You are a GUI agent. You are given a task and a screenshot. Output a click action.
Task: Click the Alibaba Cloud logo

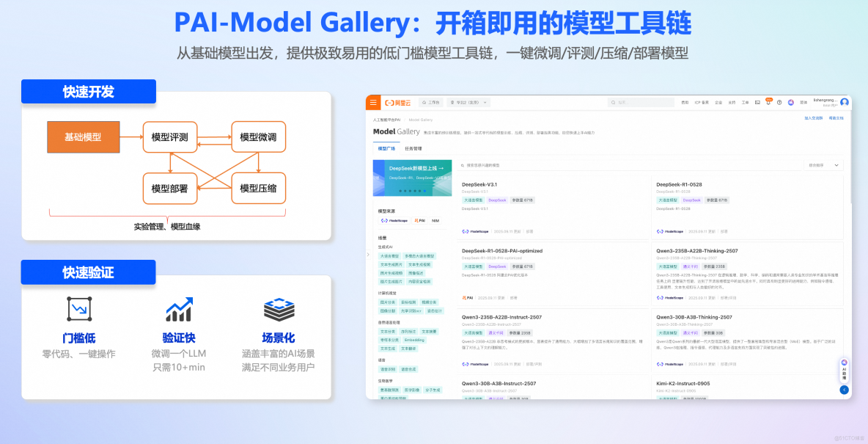[x=398, y=103]
